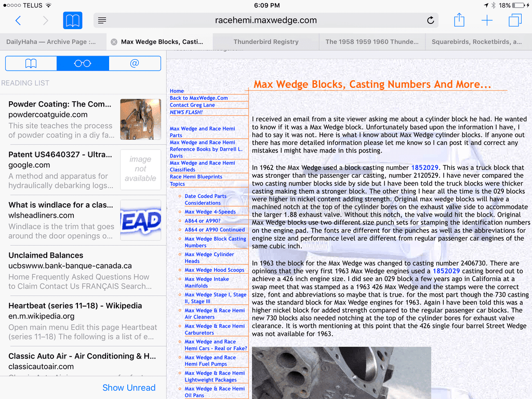Tap the Safari back arrow

18,20
